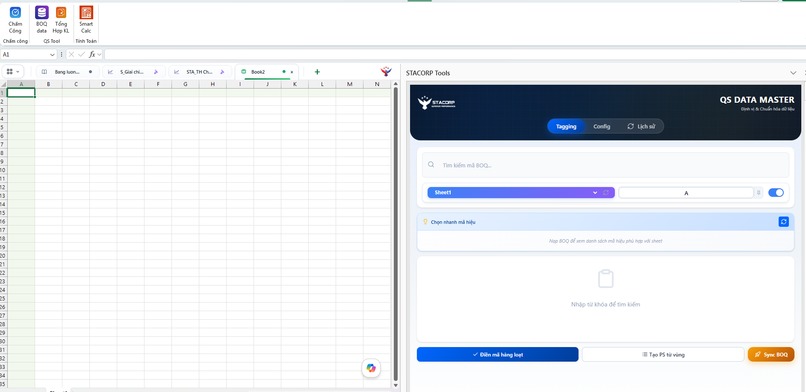Click the stepper beside the column A field
Screen dimensions: 806x392
click(759, 193)
